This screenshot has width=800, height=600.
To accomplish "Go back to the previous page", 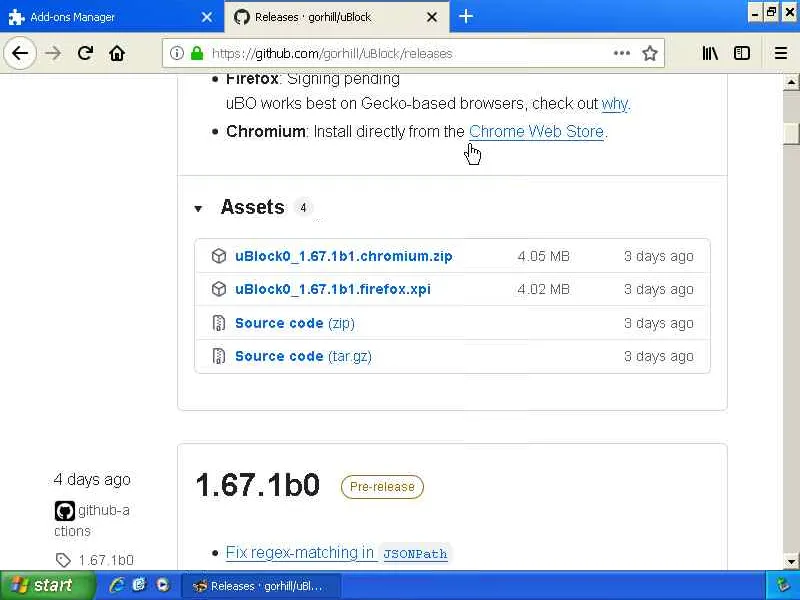I will 20,53.
